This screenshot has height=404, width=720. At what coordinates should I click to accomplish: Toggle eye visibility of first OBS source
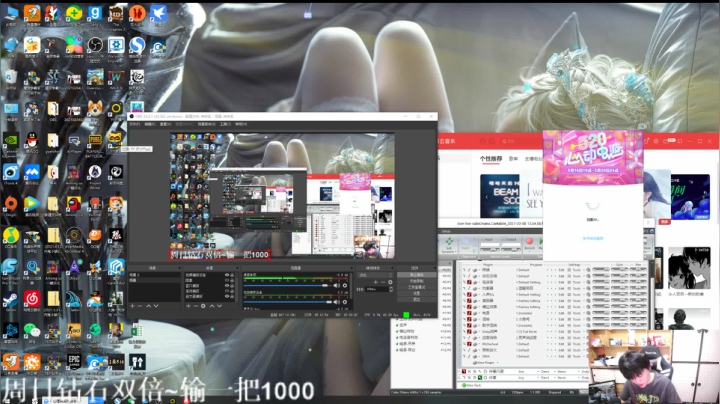click(x=227, y=275)
